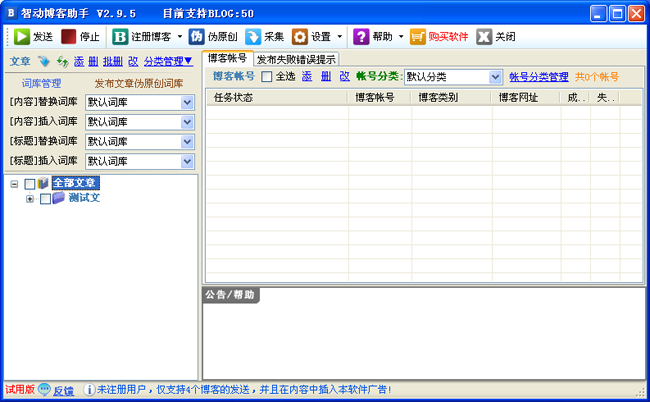Click the 未注册用户 status message

click(x=244, y=390)
